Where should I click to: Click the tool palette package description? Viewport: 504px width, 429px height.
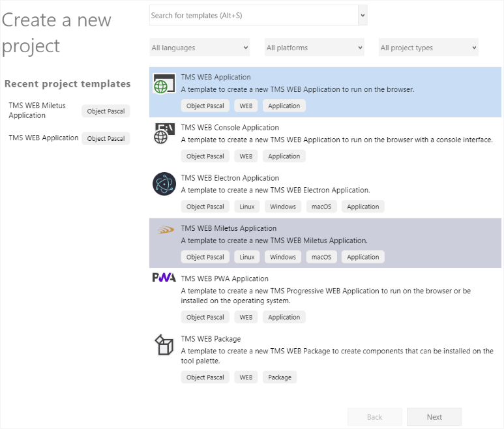[x=337, y=356]
